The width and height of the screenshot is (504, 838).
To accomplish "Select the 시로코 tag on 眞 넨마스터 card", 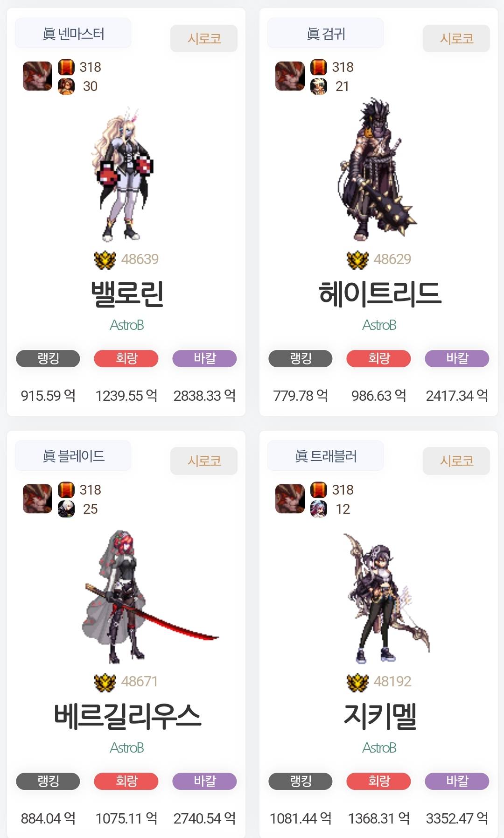I will point(204,38).
